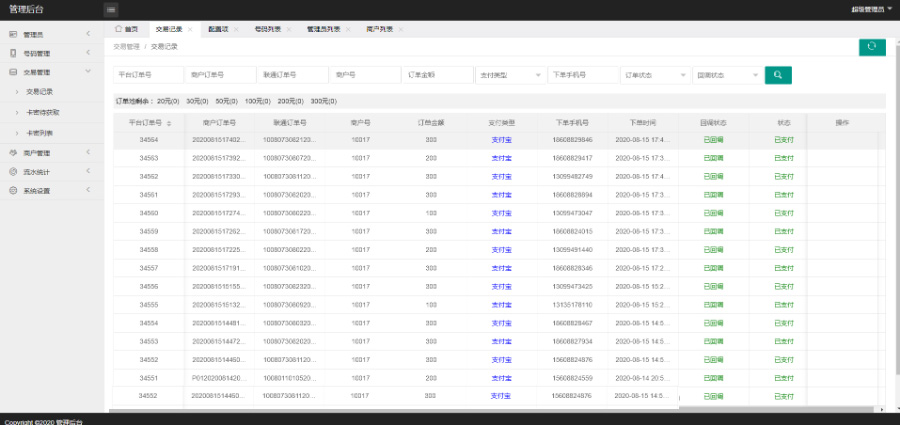Click the sort arrows on 平台订单号 column
Screen dimensions: 900x425
point(169,123)
